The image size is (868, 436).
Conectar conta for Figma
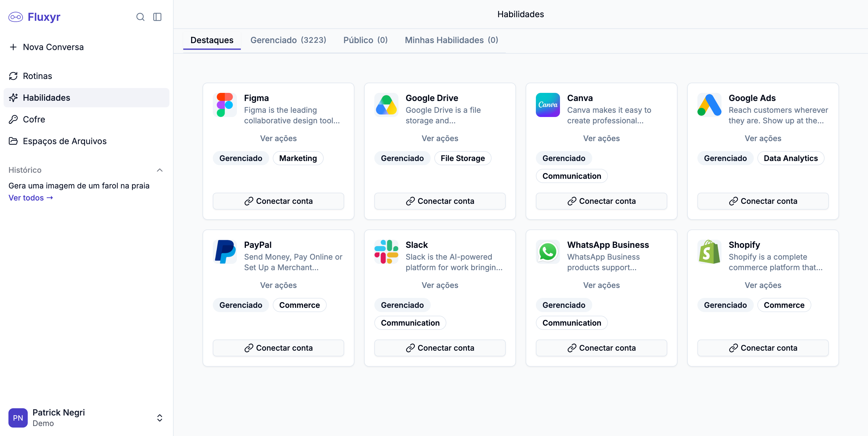[x=278, y=201]
